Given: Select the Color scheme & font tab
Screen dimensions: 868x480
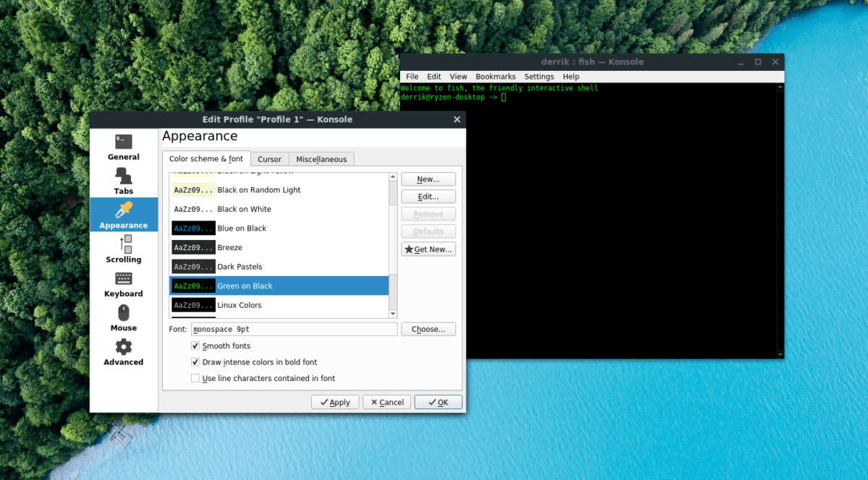Looking at the screenshot, I should (206, 159).
